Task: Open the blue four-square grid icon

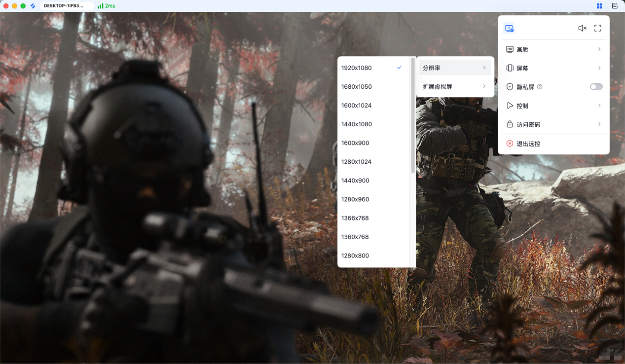Action: coord(599,6)
